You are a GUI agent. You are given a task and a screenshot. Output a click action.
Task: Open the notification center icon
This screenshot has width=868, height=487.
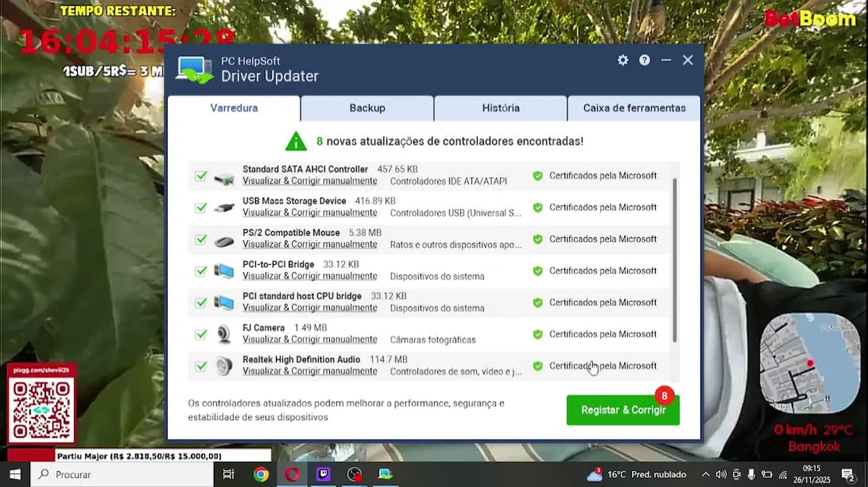848,474
